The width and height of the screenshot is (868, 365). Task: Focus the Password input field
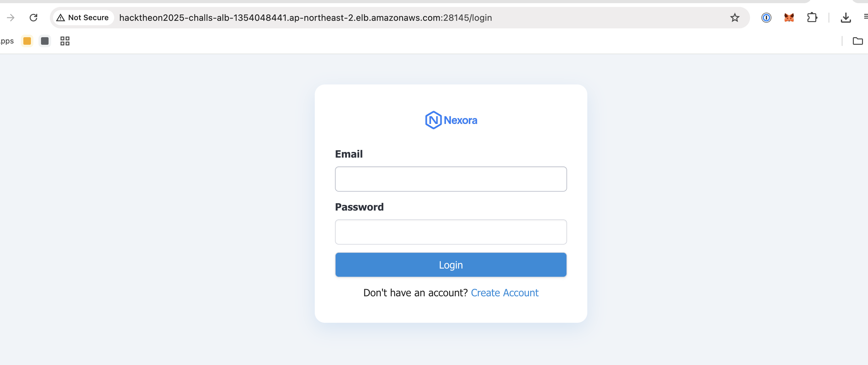(450, 232)
